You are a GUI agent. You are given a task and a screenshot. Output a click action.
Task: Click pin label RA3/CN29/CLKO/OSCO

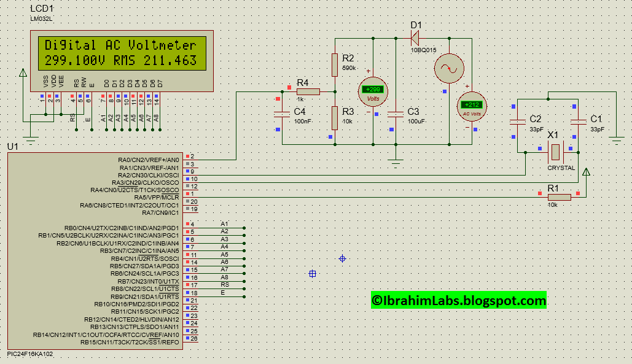tap(146, 183)
